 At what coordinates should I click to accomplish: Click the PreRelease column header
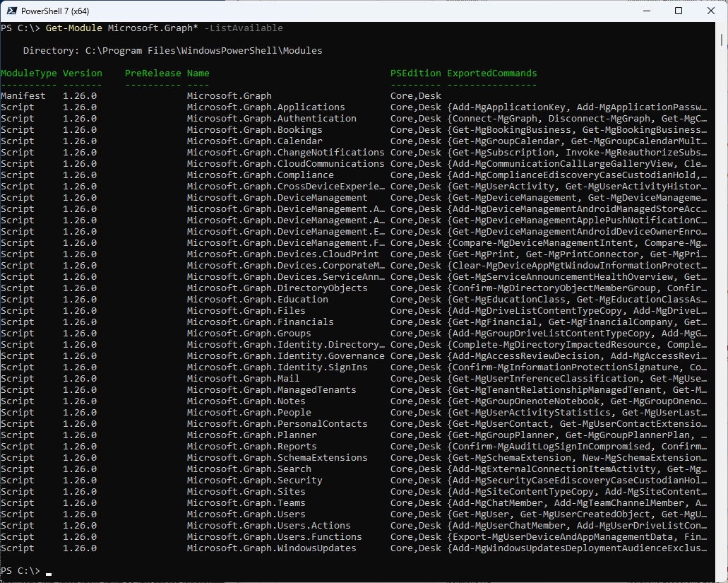(x=153, y=73)
